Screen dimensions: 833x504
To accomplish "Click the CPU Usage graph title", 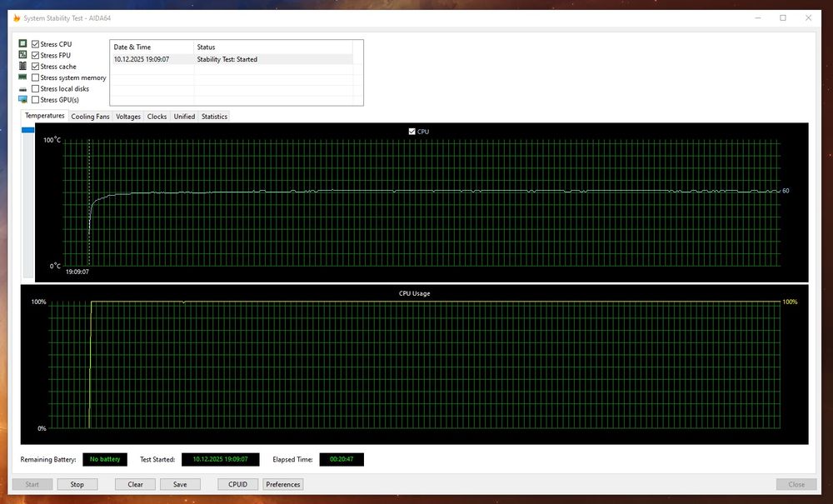I will click(414, 293).
